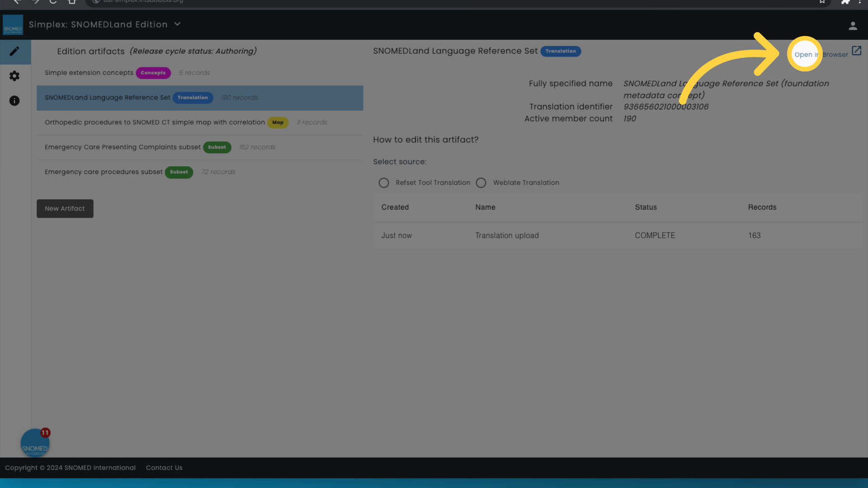Click the 163 records cell
This screenshot has height=488, width=868.
point(754,235)
